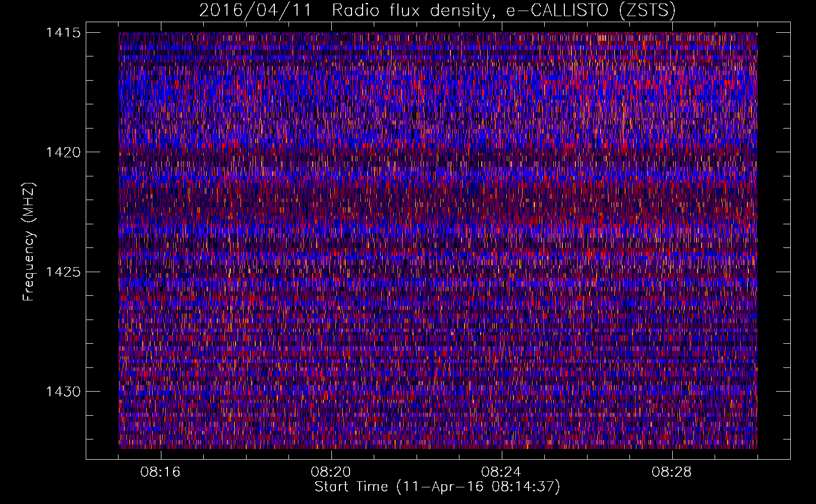Select the '1425' frequency axis label
Viewport: 816px width, 504px height.
click(63, 272)
